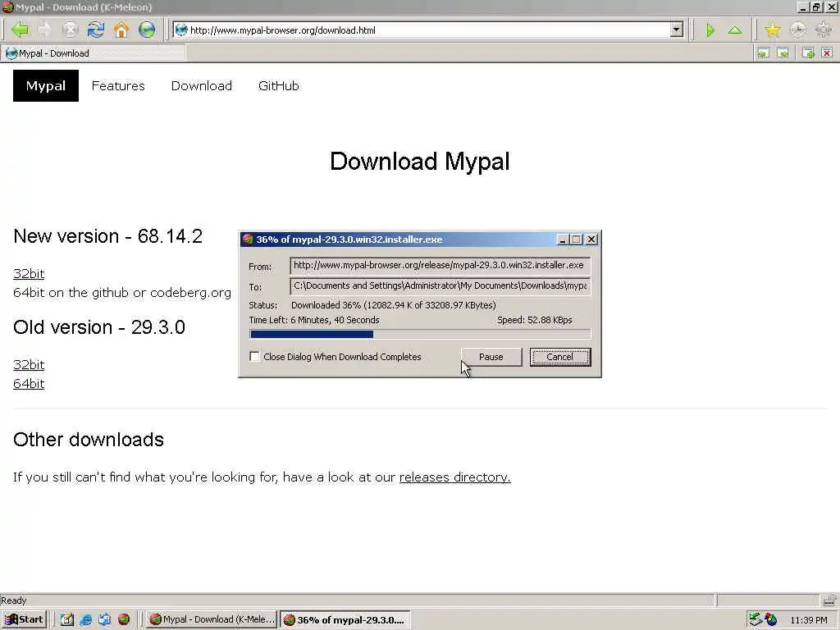Screen dimensions: 840x630
Task: Close the download dialog with X
Action: point(591,240)
